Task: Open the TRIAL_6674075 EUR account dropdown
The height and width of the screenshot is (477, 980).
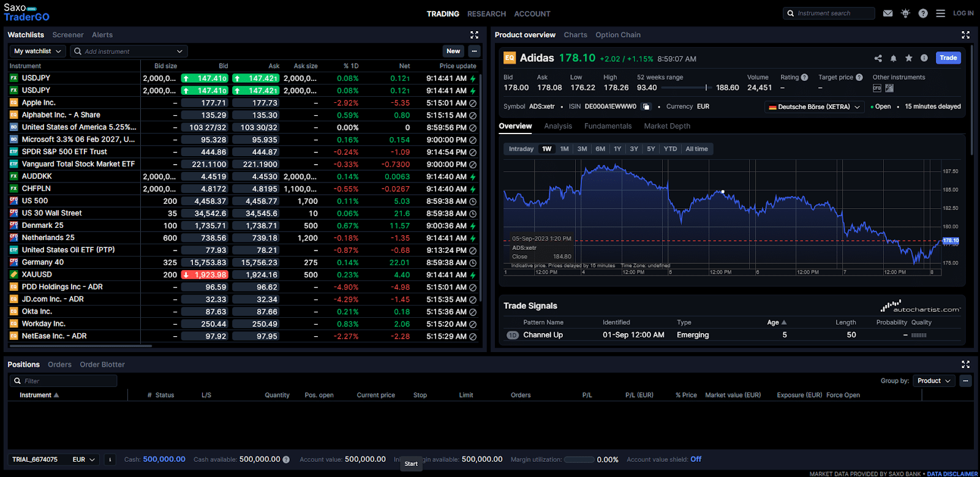Action: [53, 459]
